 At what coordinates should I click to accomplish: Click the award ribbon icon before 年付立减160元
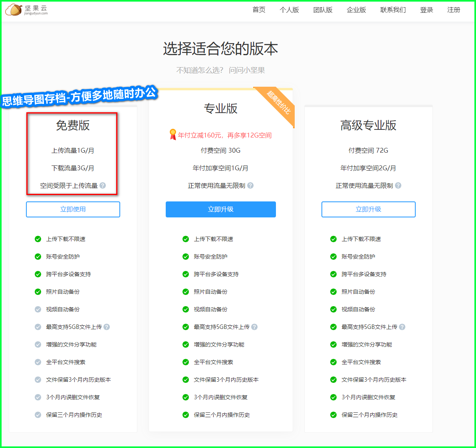click(x=173, y=135)
